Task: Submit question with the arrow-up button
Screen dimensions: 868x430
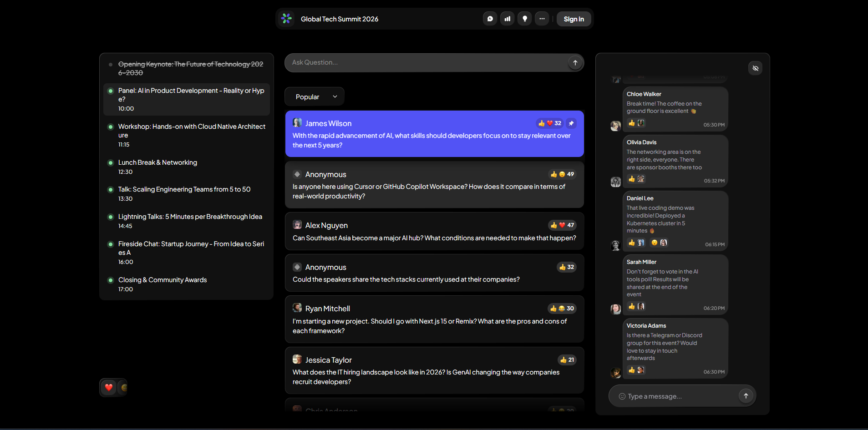Action: point(575,63)
